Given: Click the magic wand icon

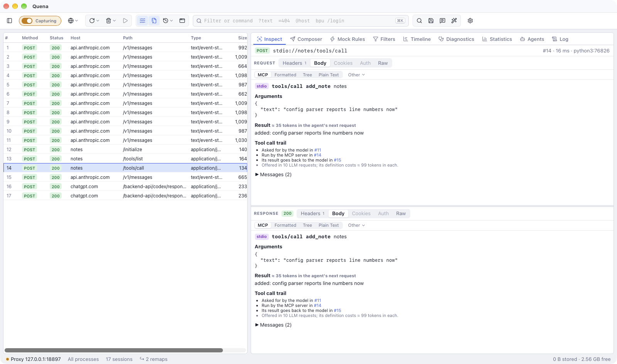Looking at the screenshot, I should 454,21.
